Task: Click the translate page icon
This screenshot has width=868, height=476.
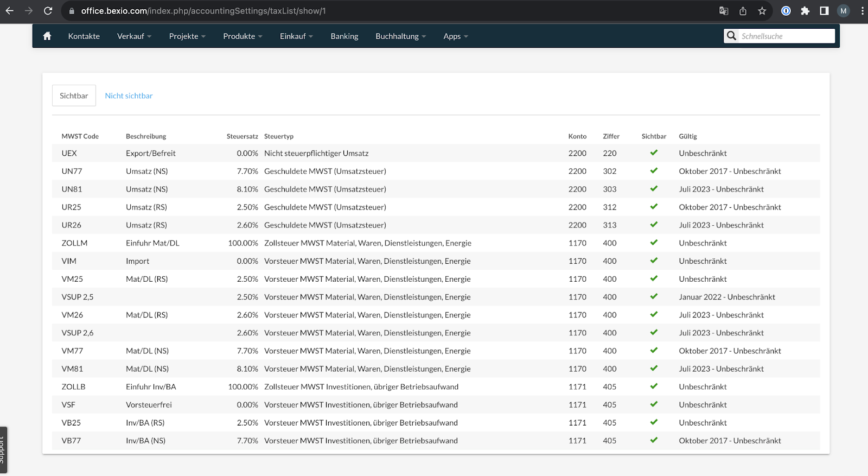Action: 724,11
